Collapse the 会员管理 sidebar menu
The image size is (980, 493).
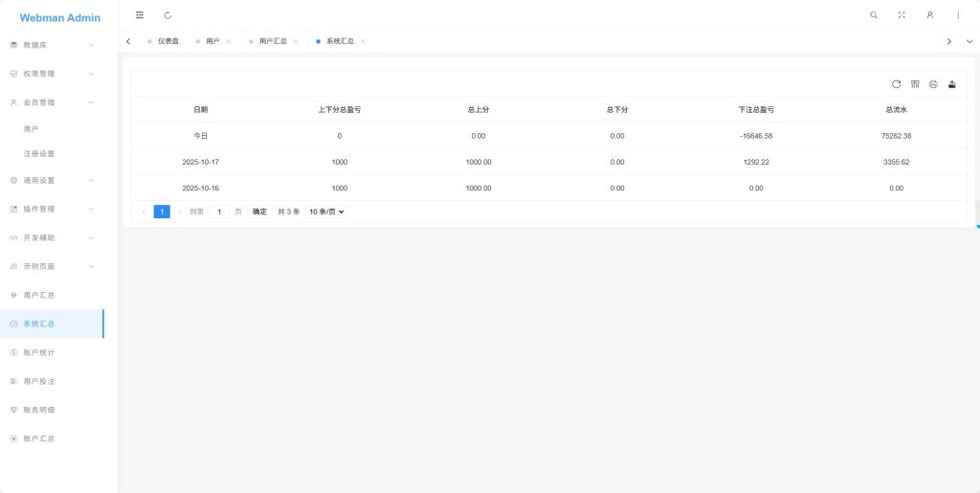52,102
